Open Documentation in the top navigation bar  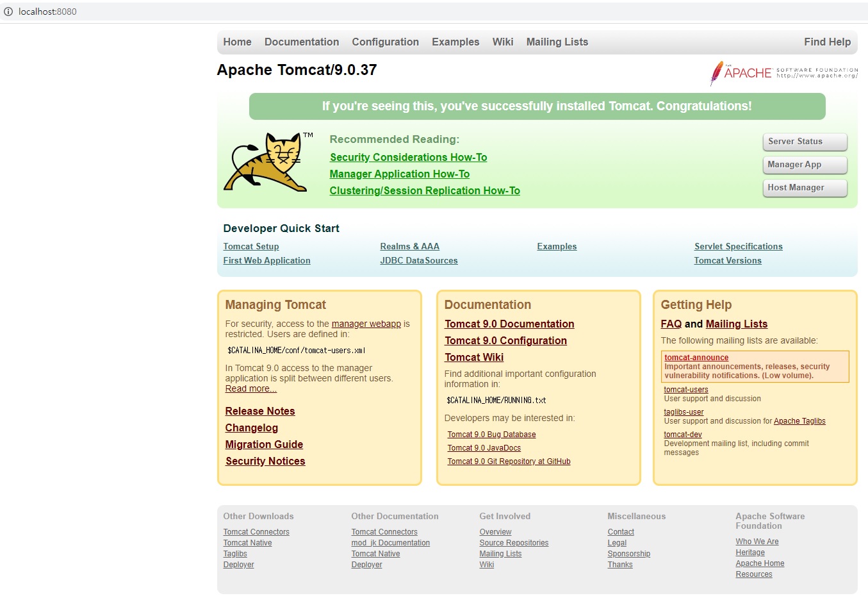[x=302, y=42]
